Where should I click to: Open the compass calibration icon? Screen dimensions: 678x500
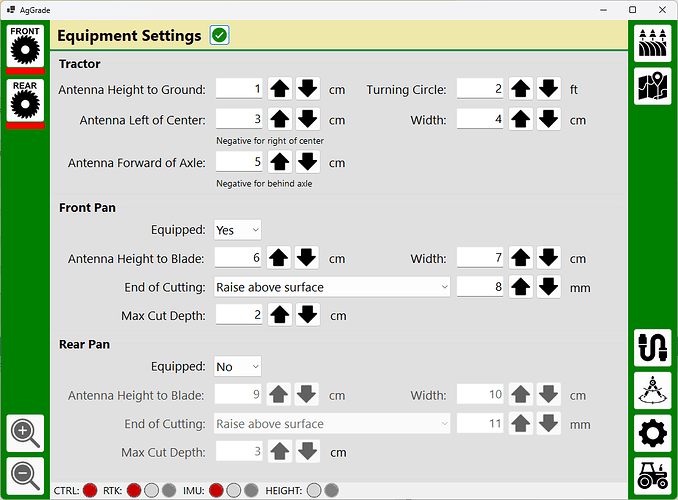click(652, 391)
